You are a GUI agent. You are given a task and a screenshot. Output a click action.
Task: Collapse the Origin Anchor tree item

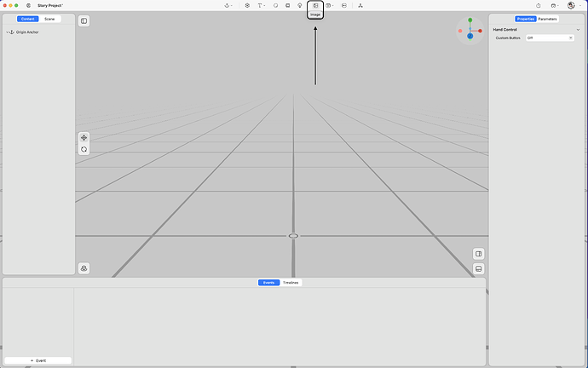pos(7,32)
